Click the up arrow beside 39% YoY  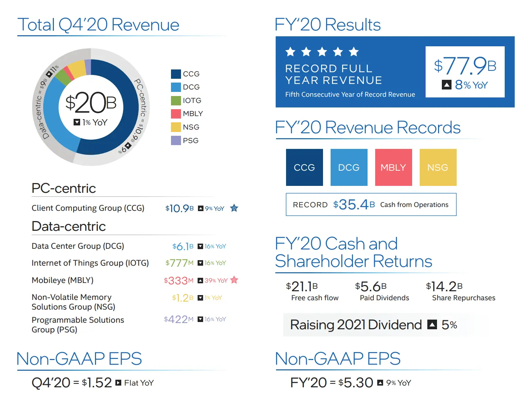point(200,281)
